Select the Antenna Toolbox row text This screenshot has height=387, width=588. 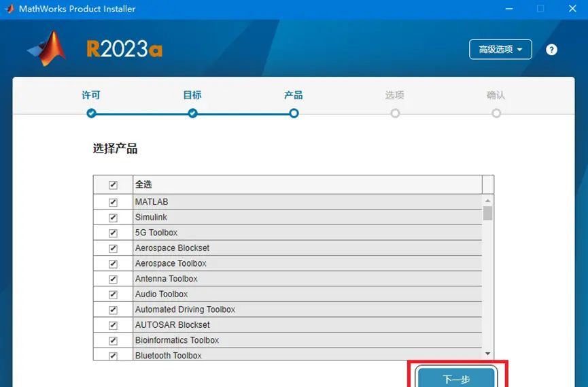pyautogui.click(x=166, y=279)
